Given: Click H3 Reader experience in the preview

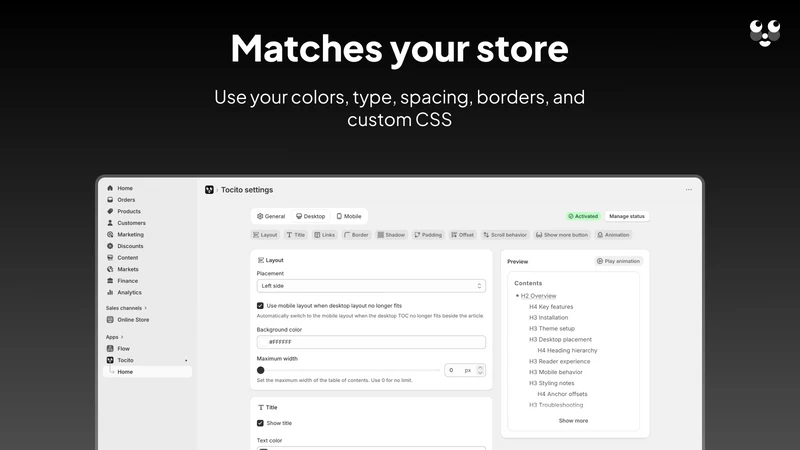Looking at the screenshot, I should 559,361.
